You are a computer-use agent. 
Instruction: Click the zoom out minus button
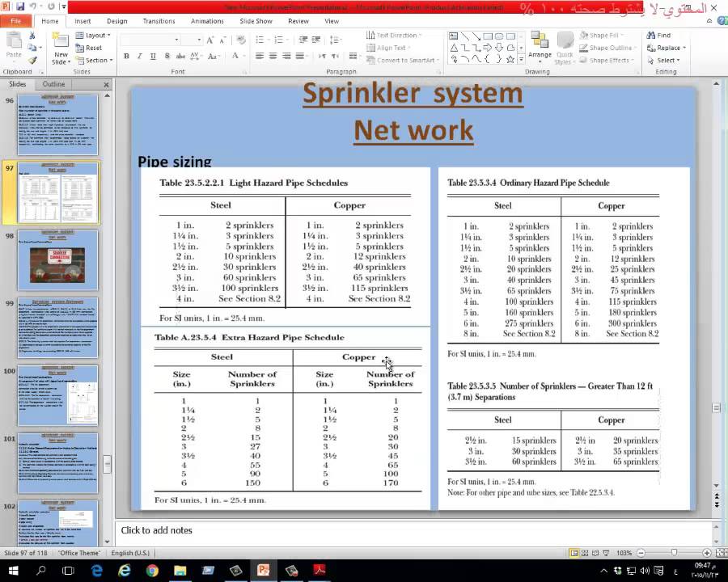pos(641,553)
